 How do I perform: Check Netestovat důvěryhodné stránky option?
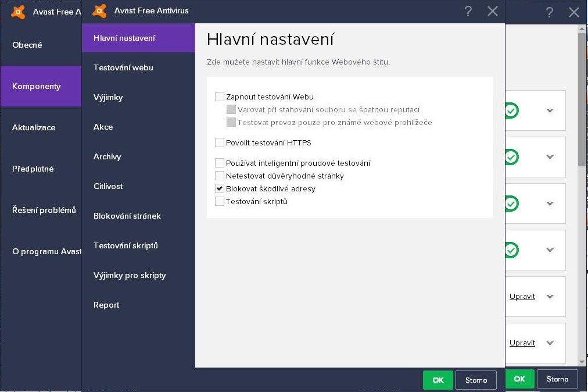pyautogui.click(x=220, y=175)
